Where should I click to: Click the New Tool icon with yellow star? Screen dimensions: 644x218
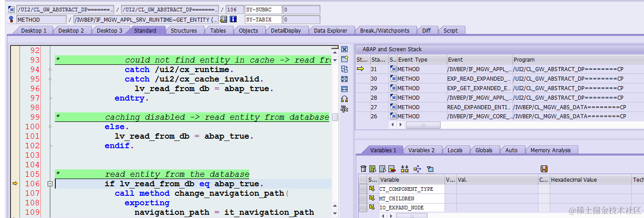(344, 59)
